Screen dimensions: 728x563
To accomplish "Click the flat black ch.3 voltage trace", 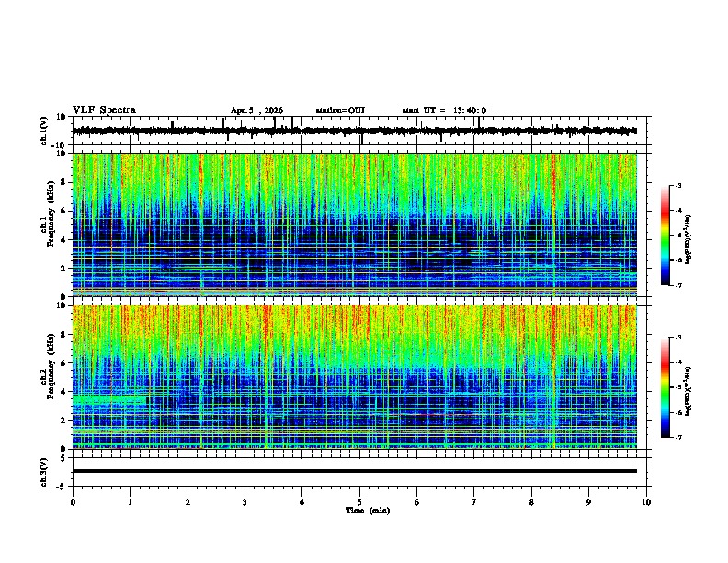I will (x=354, y=471).
